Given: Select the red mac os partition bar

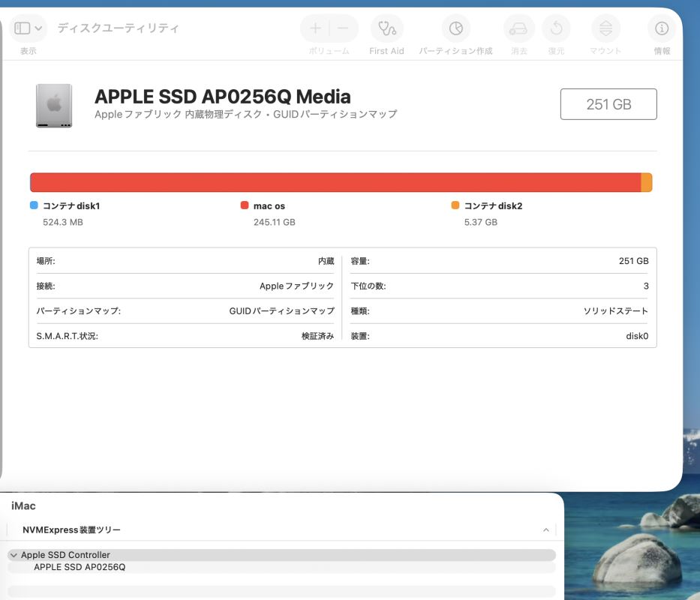Looking at the screenshot, I should click(335, 183).
